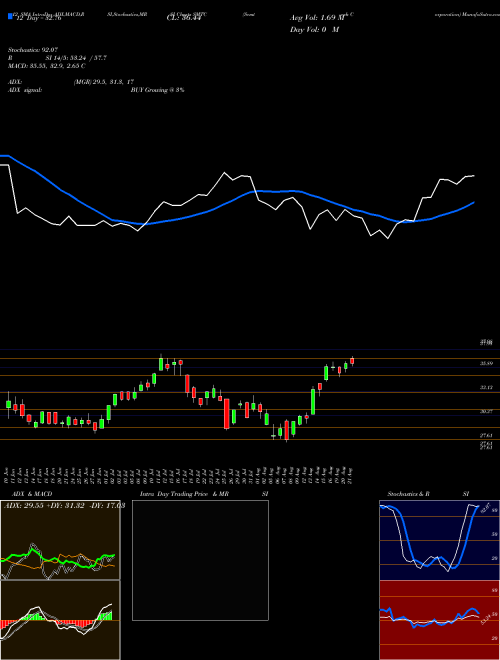The height and width of the screenshot is (660, 500).
Task: Select the 'ADX signal:' label
Action: [x=25, y=90]
